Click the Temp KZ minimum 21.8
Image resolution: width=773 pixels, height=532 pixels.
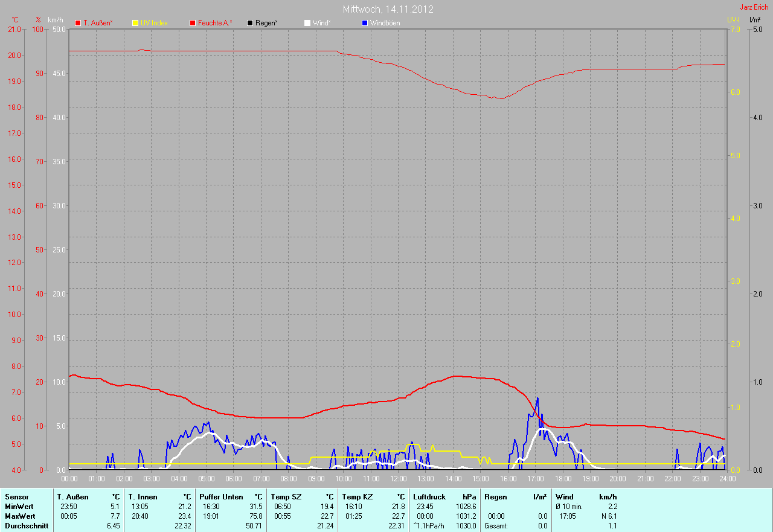tap(398, 507)
